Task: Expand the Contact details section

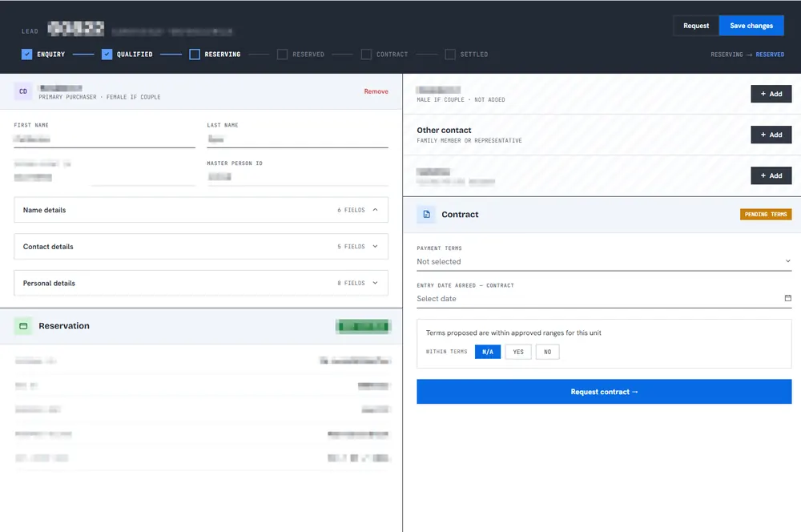Action: coord(201,246)
